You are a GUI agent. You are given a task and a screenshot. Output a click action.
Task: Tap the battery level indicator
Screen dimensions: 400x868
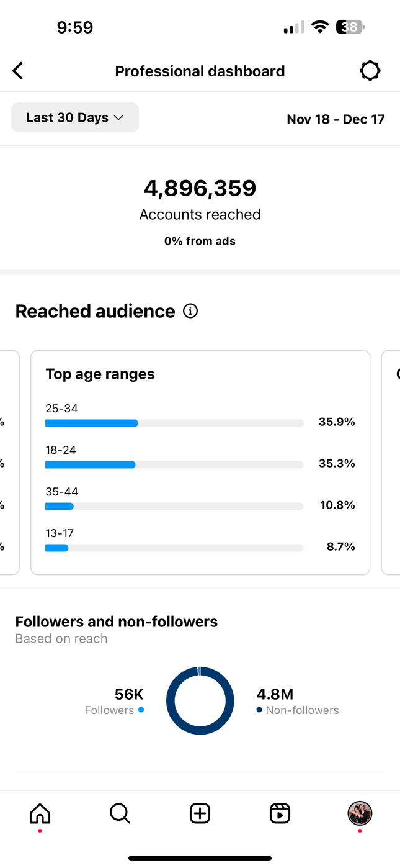pos(350,27)
